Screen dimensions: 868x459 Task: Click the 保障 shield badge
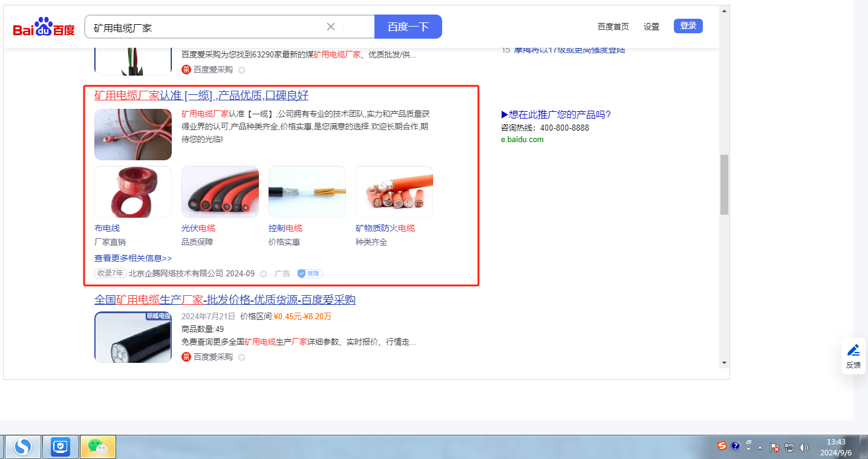310,273
